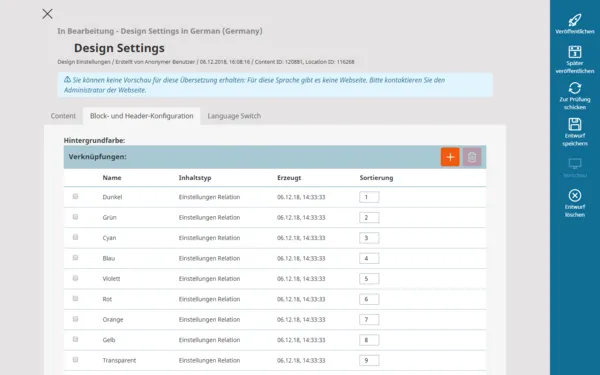Focus the sort field of Cyan
Screen dimensions: 600x375
pyautogui.click(x=369, y=238)
